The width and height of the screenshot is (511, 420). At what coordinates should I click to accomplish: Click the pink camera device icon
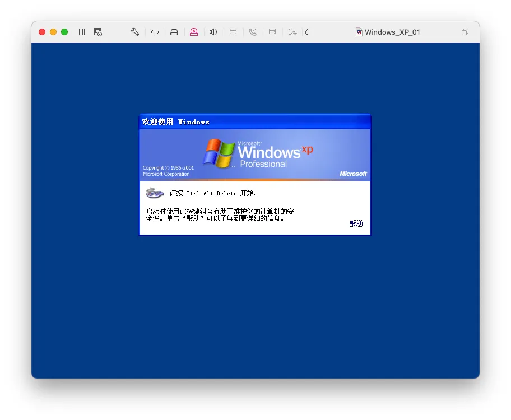point(194,32)
